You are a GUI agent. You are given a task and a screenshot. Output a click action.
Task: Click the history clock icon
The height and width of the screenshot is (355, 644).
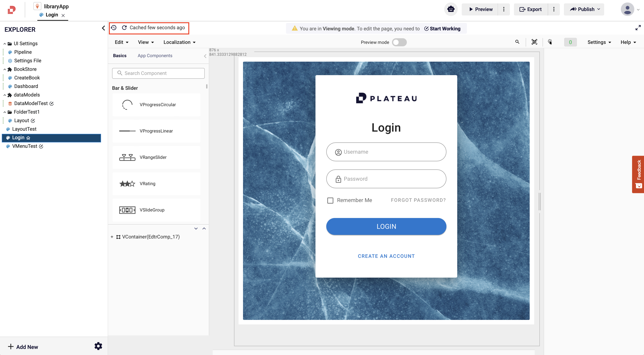(114, 28)
